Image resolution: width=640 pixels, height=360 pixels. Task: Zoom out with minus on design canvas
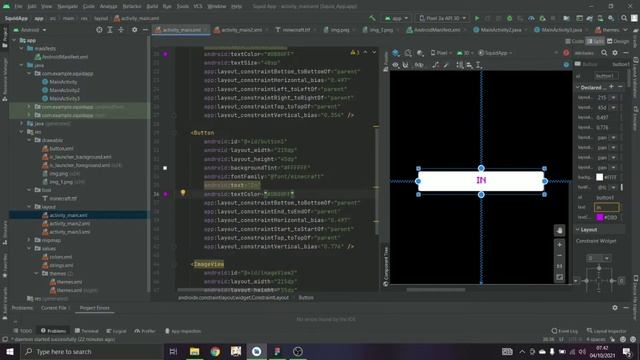coord(560,256)
